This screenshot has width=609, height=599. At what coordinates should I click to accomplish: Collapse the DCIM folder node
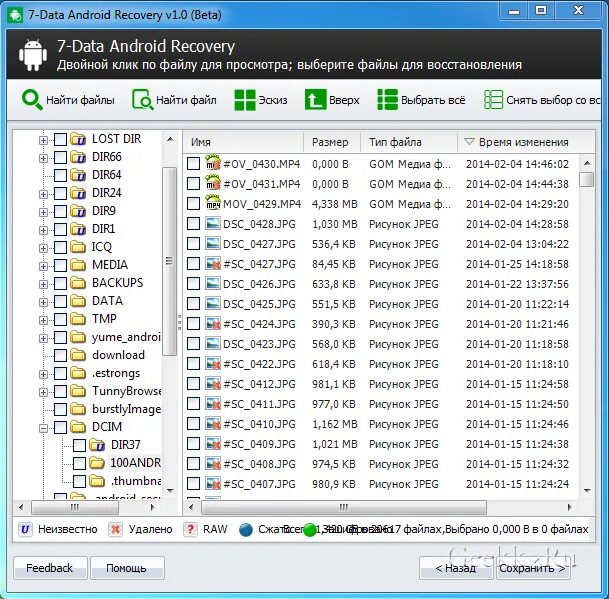(44, 428)
